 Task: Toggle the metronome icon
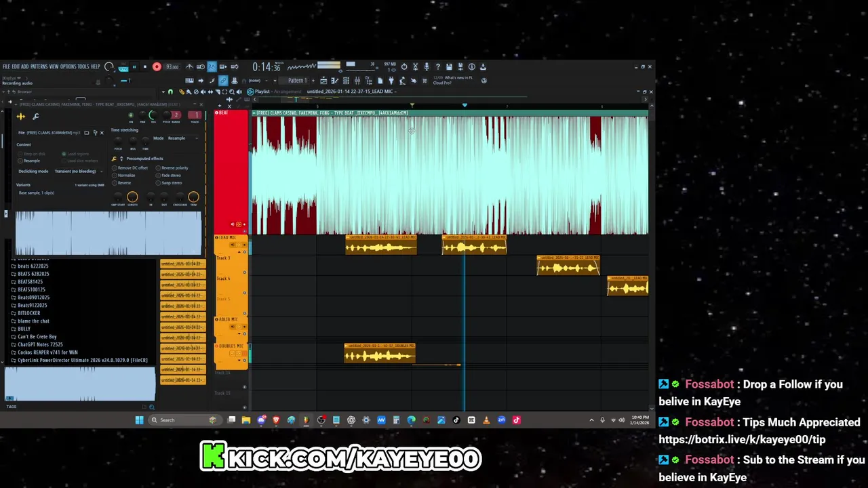pos(189,66)
